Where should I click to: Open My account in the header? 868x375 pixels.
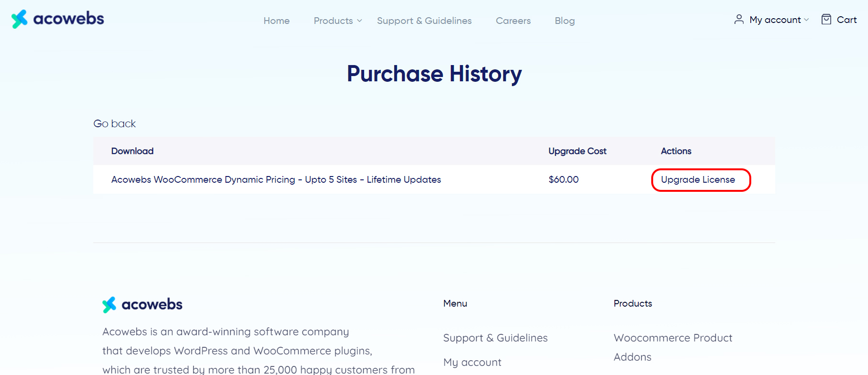(x=775, y=20)
